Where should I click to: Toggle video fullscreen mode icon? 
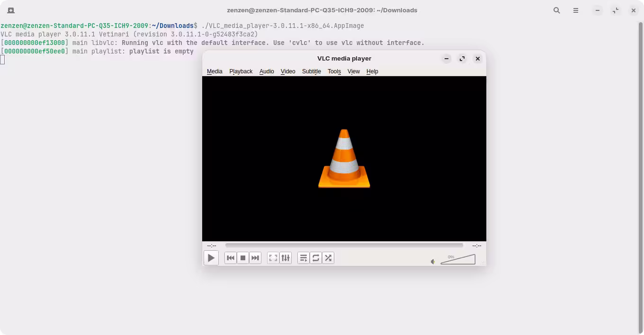pyautogui.click(x=273, y=258)
